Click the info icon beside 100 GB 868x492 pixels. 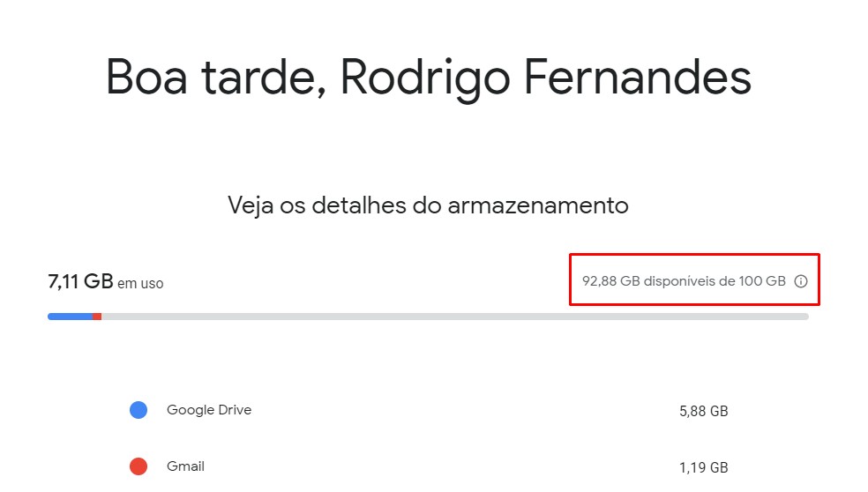[x=800, y=281]
